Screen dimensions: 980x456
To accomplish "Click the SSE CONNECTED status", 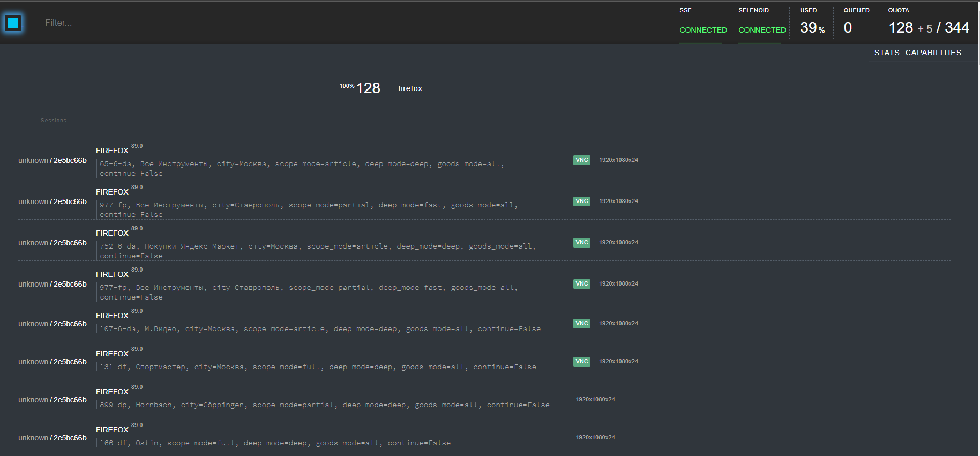I will tap(703, 30).
